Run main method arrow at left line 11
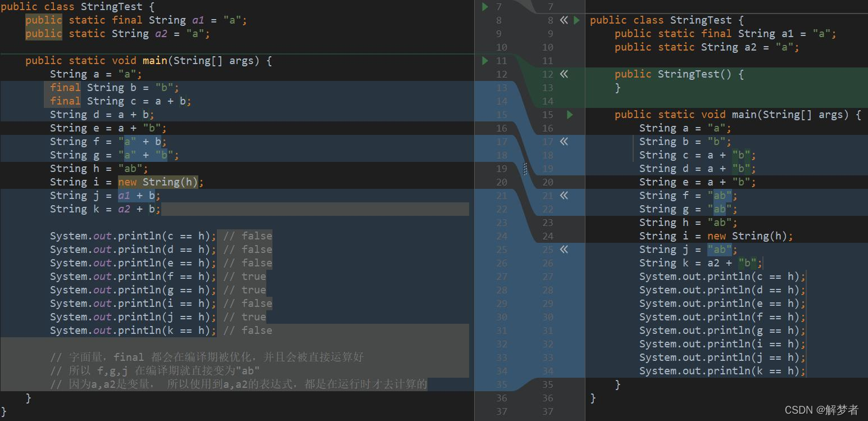868x421 pixels. pyautogui.click(x=485, y=61)
